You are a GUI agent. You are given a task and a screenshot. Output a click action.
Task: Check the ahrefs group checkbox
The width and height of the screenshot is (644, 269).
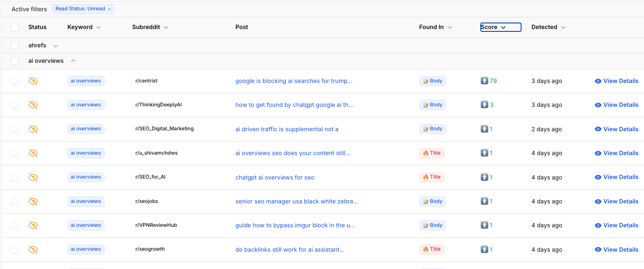pos(15,45)
